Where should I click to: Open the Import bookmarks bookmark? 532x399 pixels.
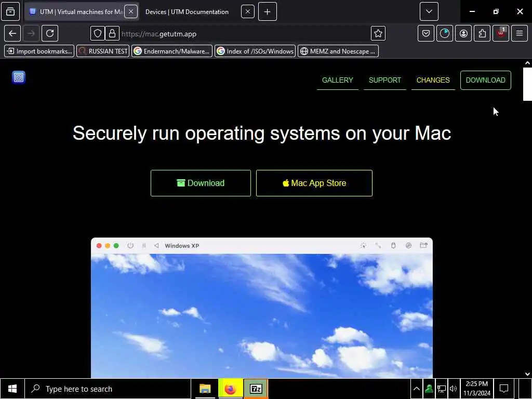tap(39, 51)
